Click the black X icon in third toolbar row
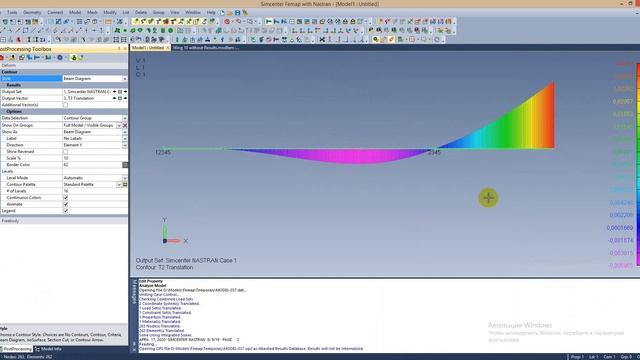 322,40
